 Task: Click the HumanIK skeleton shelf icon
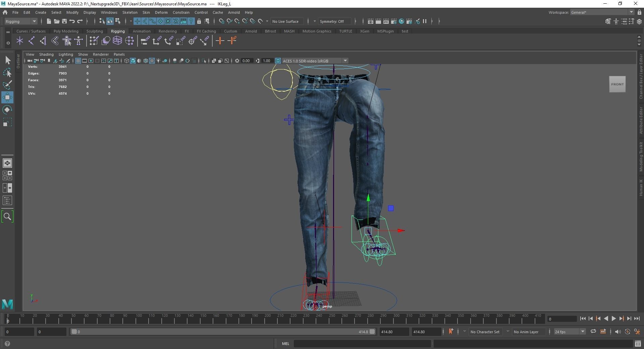point(78,41)
